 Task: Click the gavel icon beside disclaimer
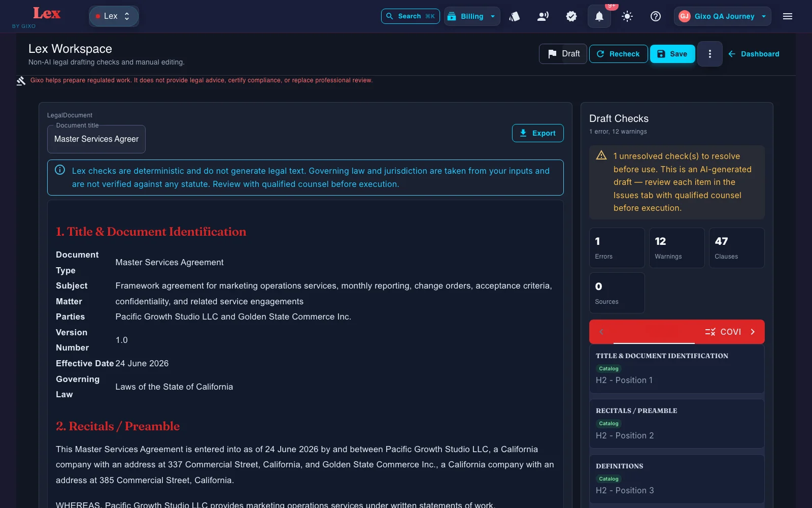21,81
